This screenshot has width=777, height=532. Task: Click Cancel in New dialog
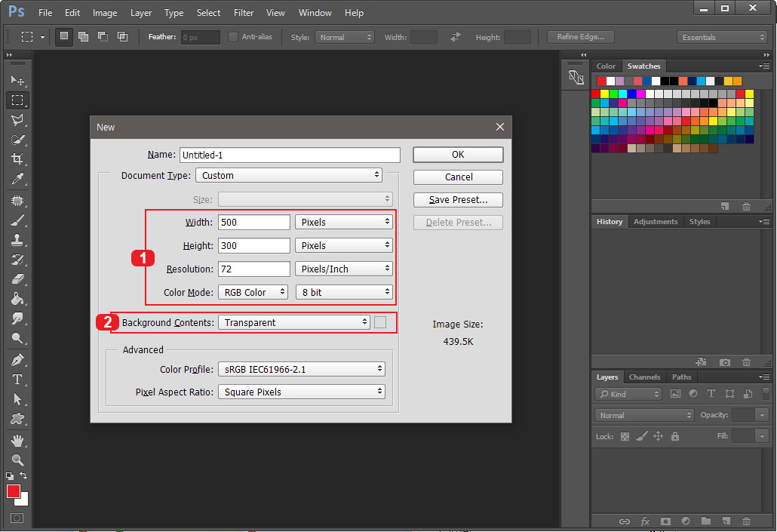point(458,177)
